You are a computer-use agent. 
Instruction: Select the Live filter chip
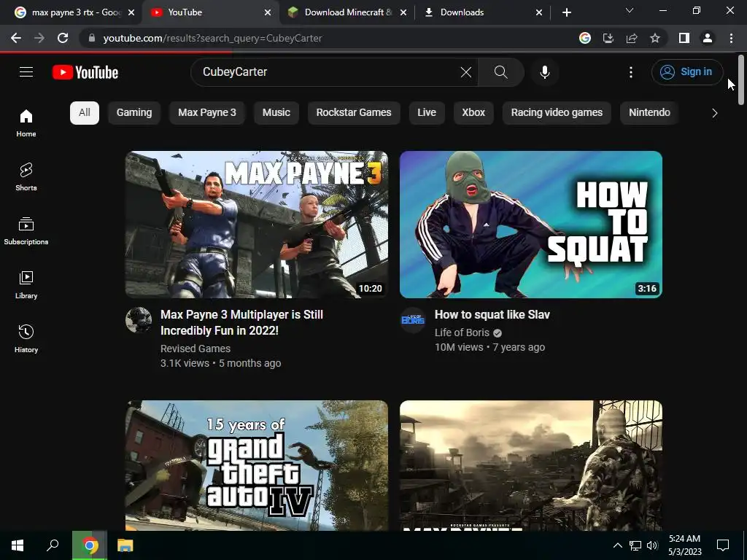(427, 113)
